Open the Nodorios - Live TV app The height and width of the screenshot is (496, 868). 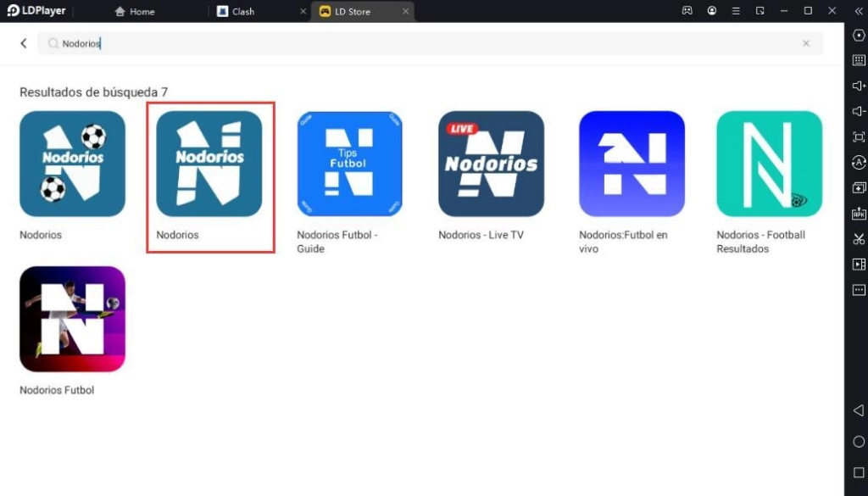491,164
